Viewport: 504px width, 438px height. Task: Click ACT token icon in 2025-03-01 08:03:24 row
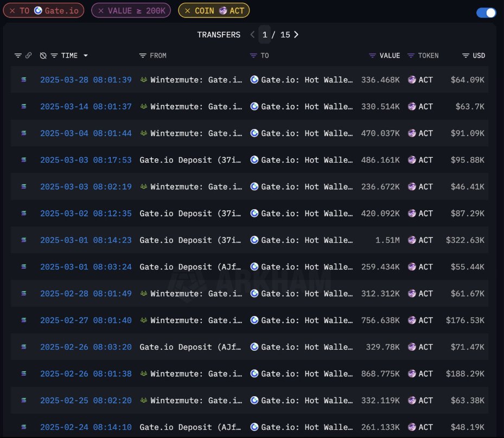[412, 267]
